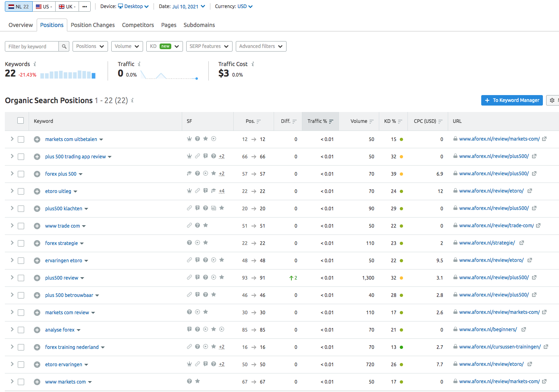The image size is (559, 392).
Task: Open the Volume filter dropdown
Action: (x=127, y=46)
